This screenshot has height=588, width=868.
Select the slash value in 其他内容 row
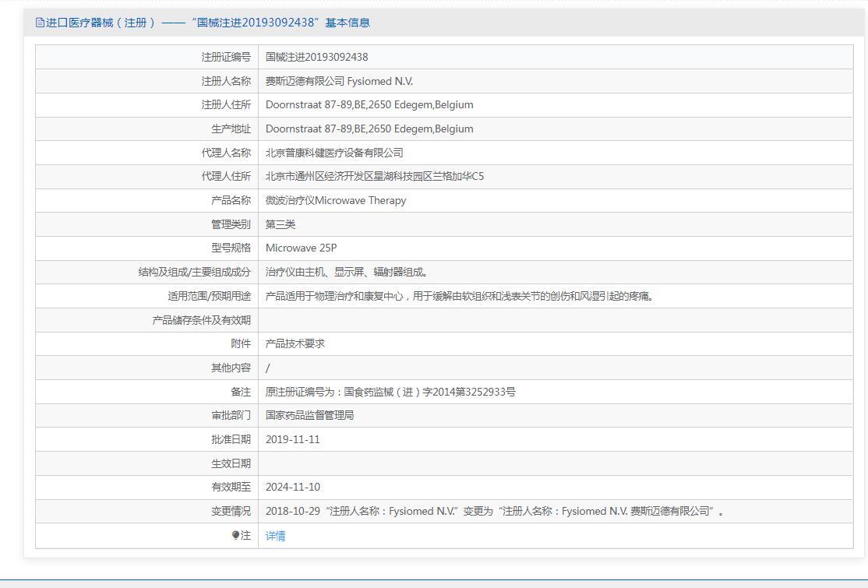click(268, 368)
